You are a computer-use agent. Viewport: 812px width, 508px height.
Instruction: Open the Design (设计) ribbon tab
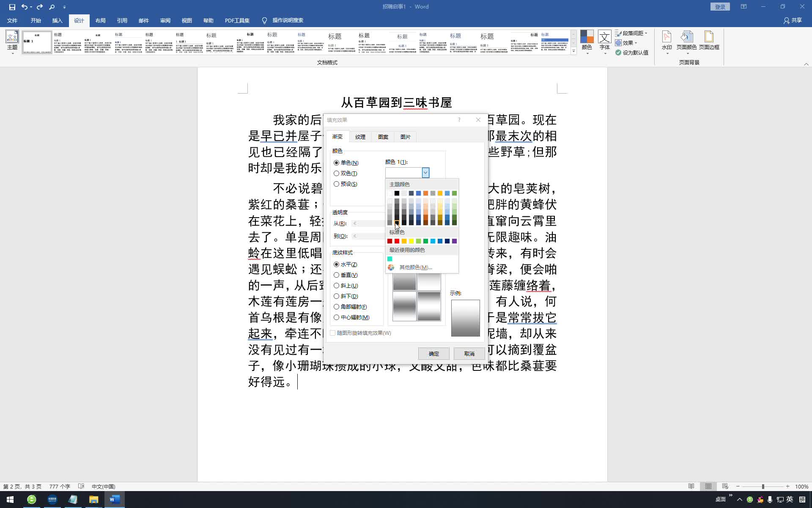[x=79, y=20]
